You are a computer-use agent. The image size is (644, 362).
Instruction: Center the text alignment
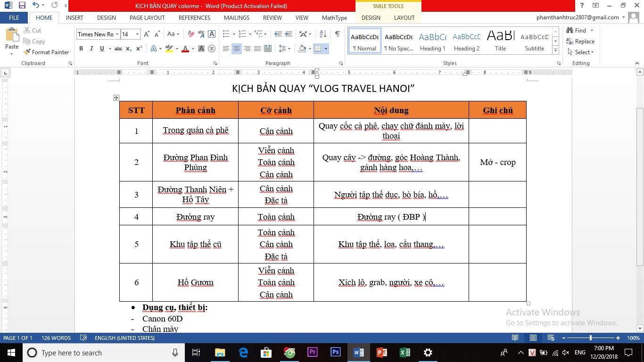[237, 49]
